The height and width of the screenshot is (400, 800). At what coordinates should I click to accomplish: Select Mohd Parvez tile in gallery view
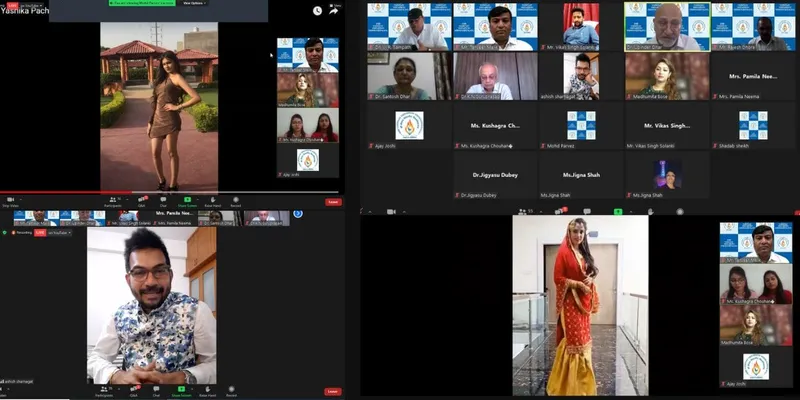[581, 126]
